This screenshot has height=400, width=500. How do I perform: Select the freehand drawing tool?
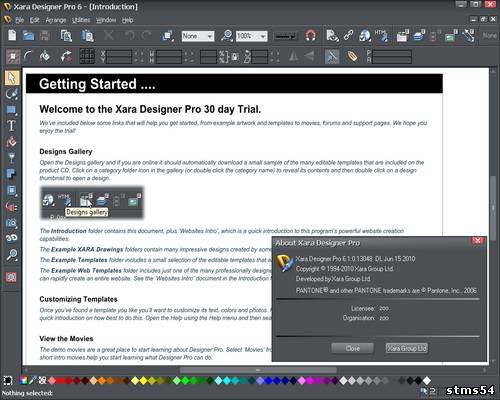pyautogui.click(x=12, y=94)
